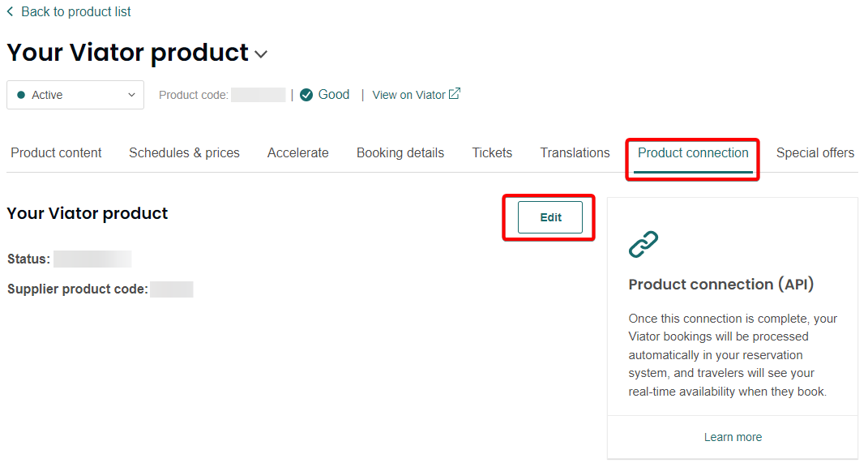This screenshot has height=467, width=868.
Task: Click the Product connection (API) heading
Action: (720, 285)
